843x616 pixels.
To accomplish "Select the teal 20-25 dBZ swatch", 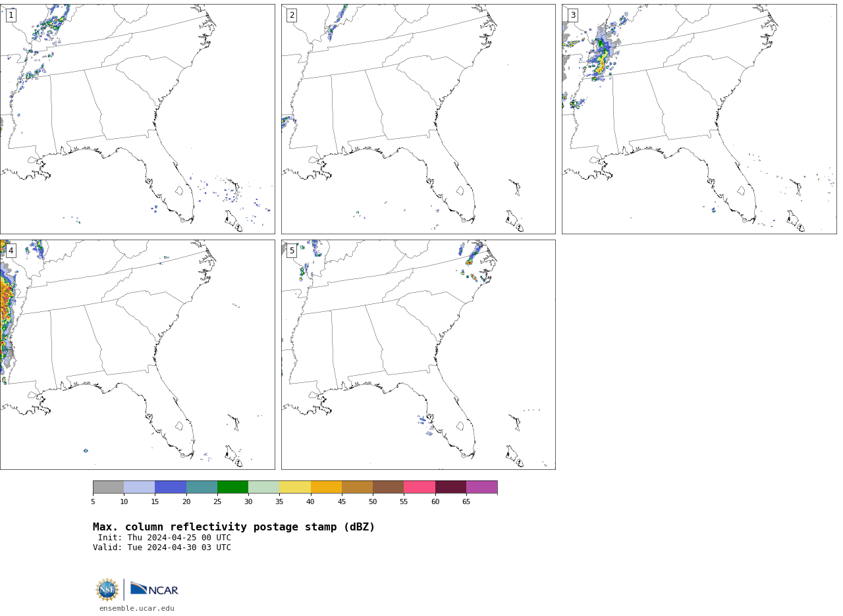I will point(202,487).
